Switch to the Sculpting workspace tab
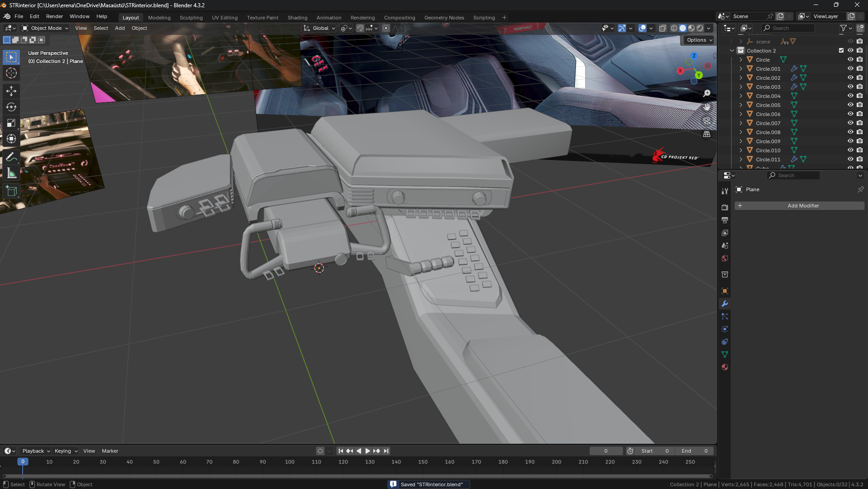868x489 pixels. point(191,18)
